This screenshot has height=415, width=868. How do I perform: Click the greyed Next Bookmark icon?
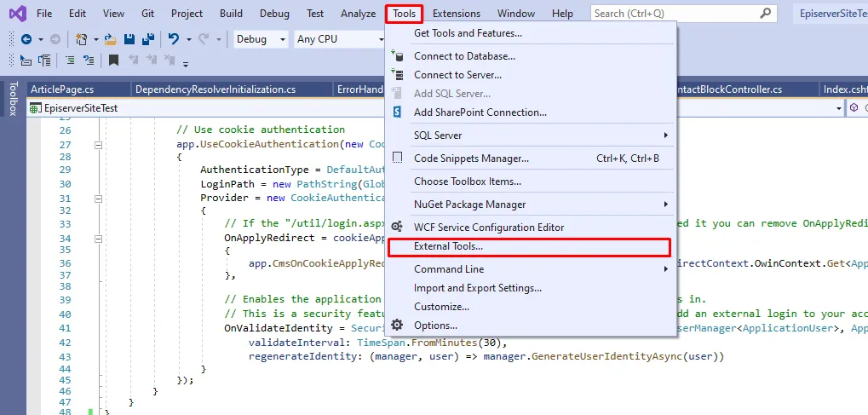(151, 60)
